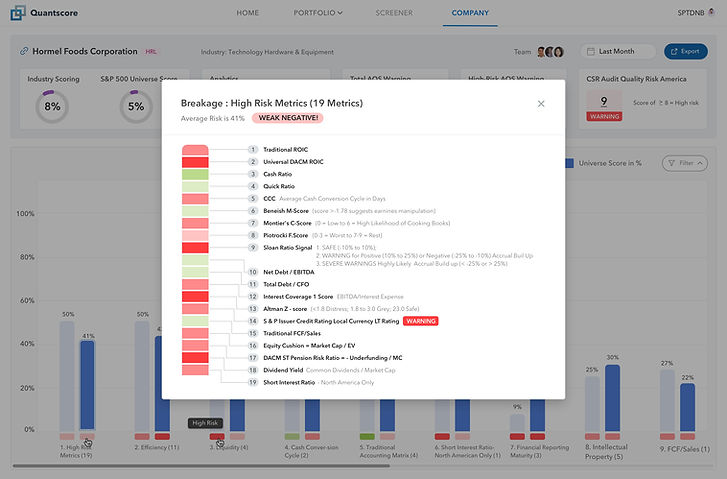This screenshot has height=479, width=727.
Task: Open the HOME tab
Action: coord(248,13)
